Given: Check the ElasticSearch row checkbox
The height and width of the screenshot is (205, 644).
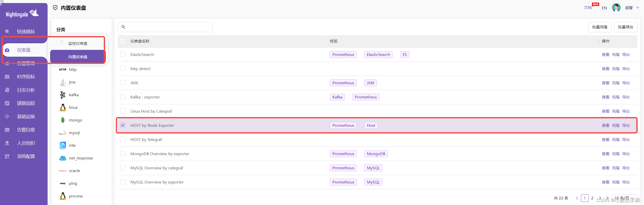Looking at the screenshot, I should pos(123,54).
